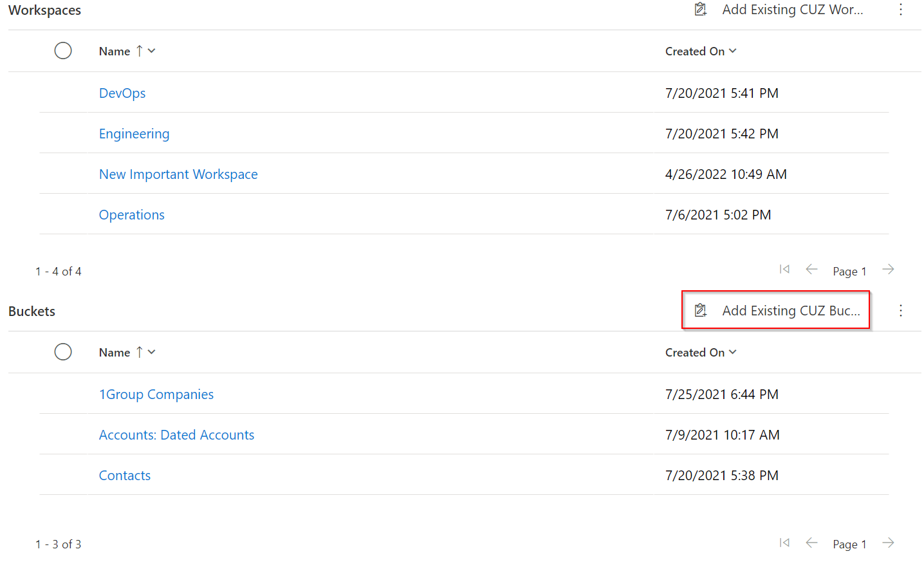Click next page arrow in Workspaces grid
This screenshot has height=567, width=924.
coord(888,270)
